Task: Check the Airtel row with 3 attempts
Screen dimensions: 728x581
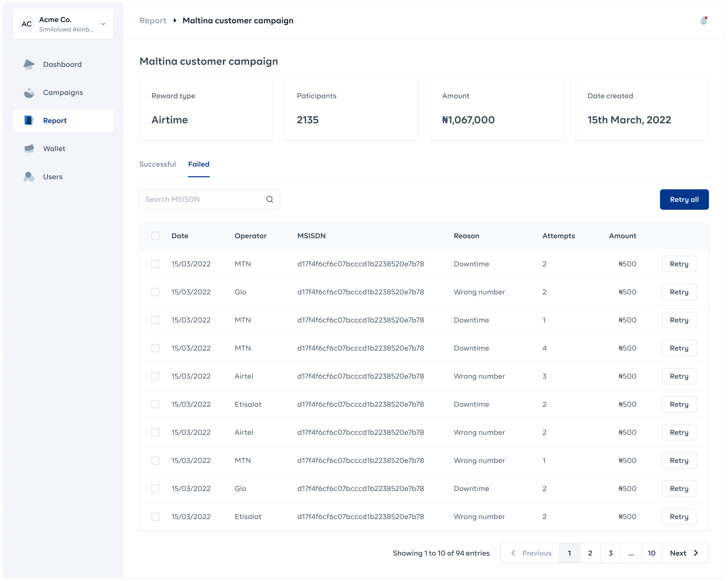Action: coord(155,376)
